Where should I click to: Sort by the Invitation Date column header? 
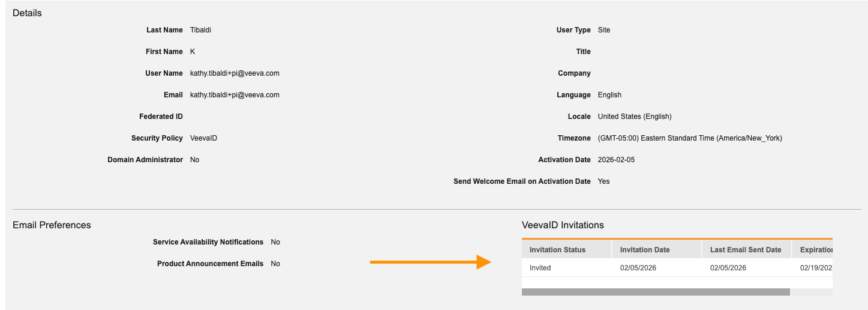(645, 250)
